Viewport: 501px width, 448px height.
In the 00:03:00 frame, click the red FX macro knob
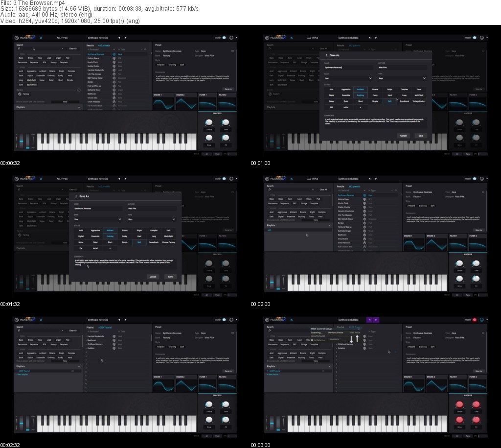[x=476, y=420]
